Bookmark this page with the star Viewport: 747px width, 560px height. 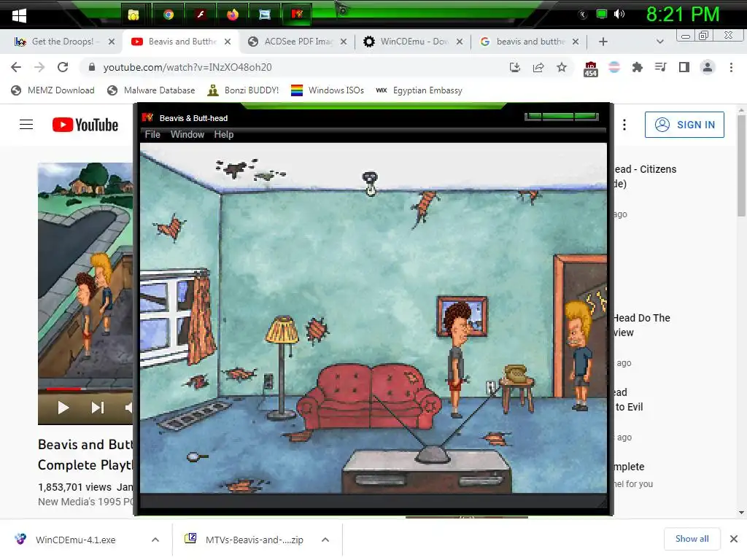[562, 67]
